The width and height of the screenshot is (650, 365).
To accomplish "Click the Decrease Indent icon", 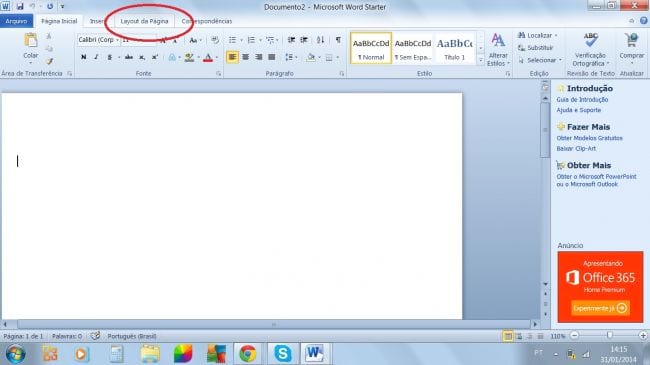I will [291, 40].
